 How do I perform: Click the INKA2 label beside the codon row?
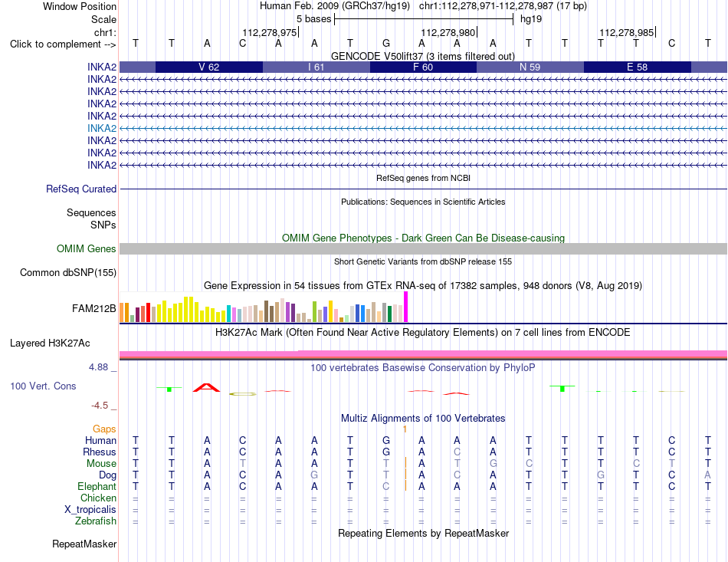pyautogui.click(x=102, y=67)
